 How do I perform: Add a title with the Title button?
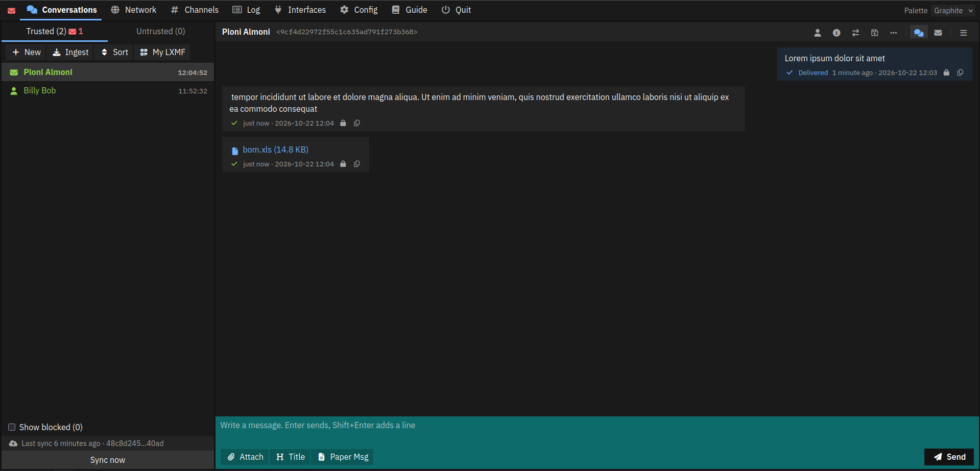pyautogui.click(x=291, y=457)
